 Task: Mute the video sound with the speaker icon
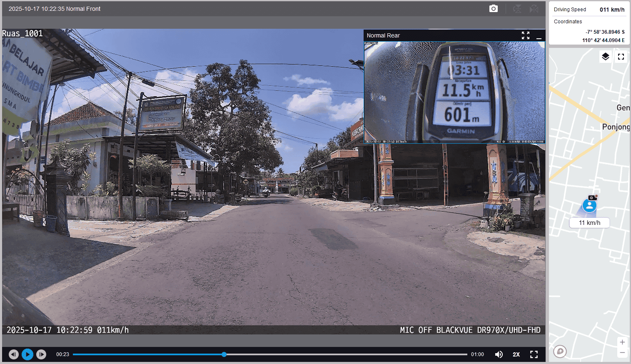click(499, 354)
